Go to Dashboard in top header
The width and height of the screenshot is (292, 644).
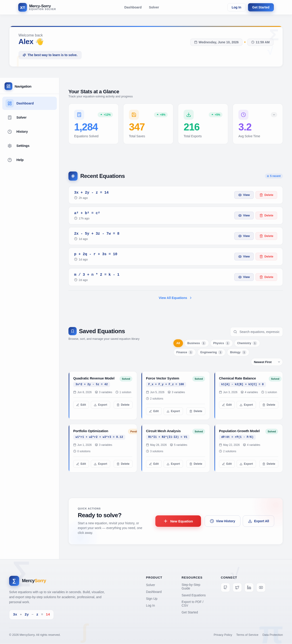tap(133, 7)
